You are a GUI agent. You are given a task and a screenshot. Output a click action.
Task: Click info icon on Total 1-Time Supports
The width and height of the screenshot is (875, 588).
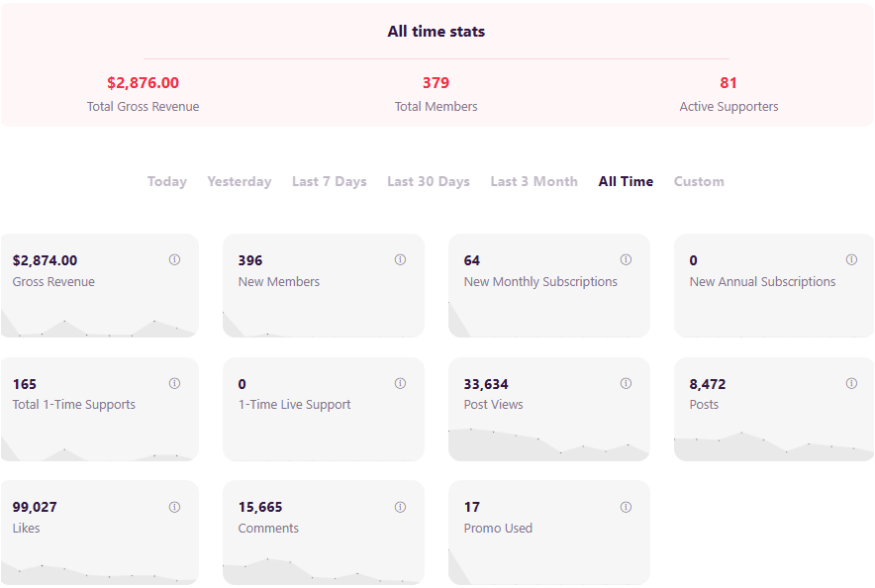[174, 383]
